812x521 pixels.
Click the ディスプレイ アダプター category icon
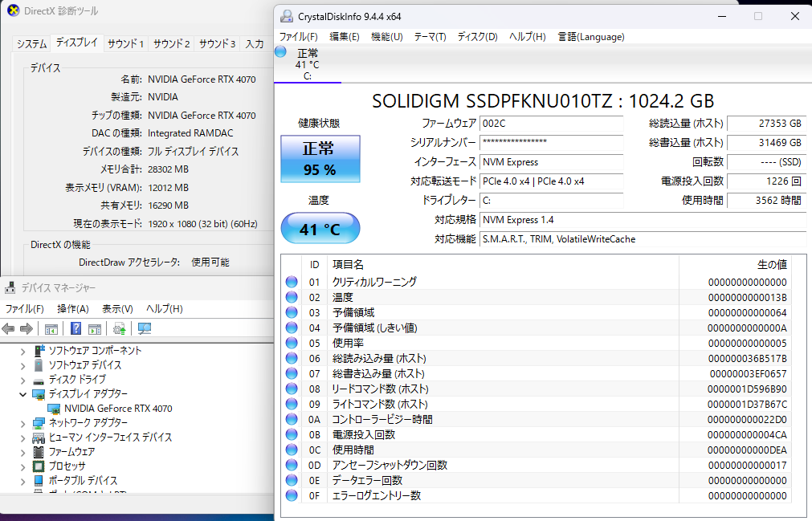[x=39, y=394]
